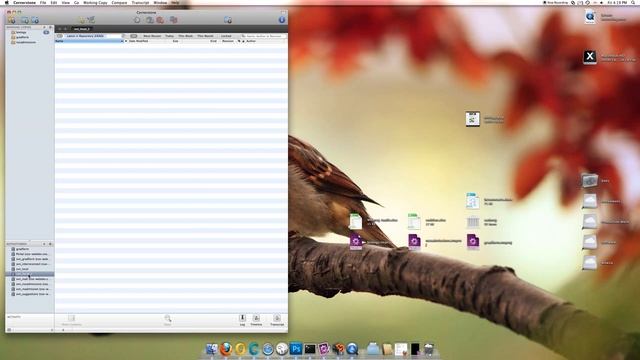Click the blue info icon in Cornerstone toolbar

pos(282,20)
